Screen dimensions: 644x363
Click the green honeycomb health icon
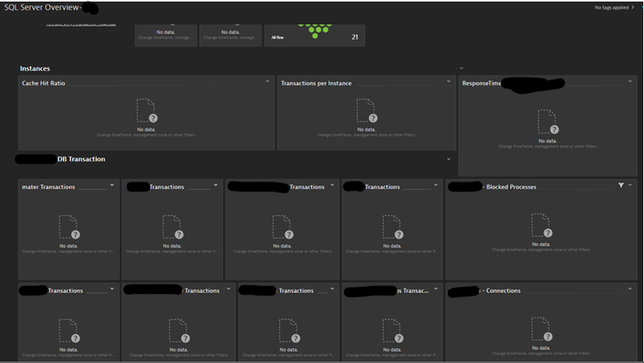click(315, 31)
